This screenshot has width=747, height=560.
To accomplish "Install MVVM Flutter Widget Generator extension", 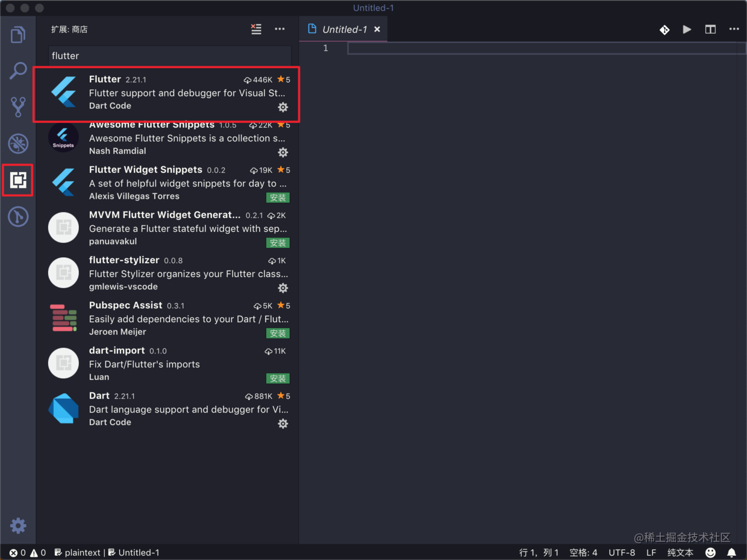I will (278, 243).
